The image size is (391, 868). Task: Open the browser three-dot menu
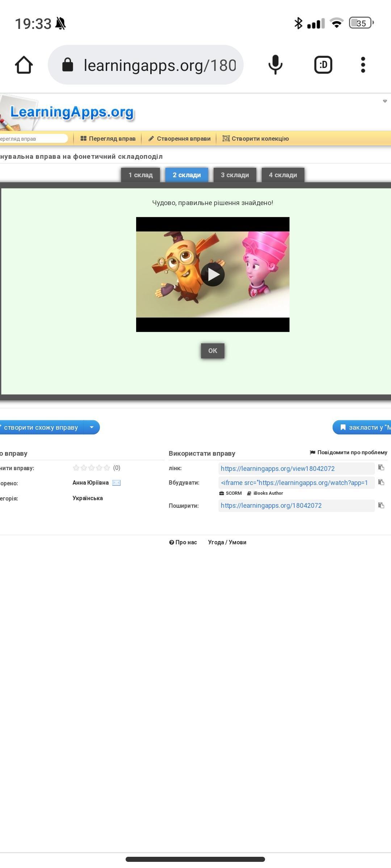tap(363, 65)
